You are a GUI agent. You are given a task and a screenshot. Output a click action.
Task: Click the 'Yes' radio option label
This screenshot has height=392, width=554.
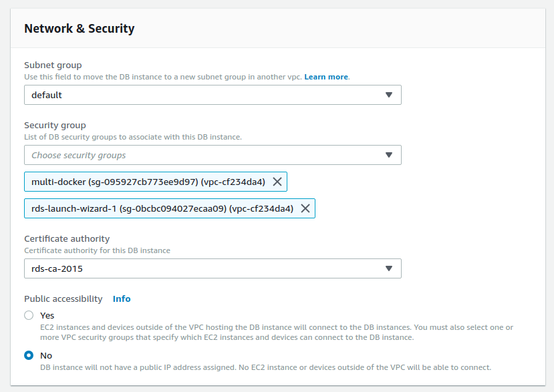47,315
